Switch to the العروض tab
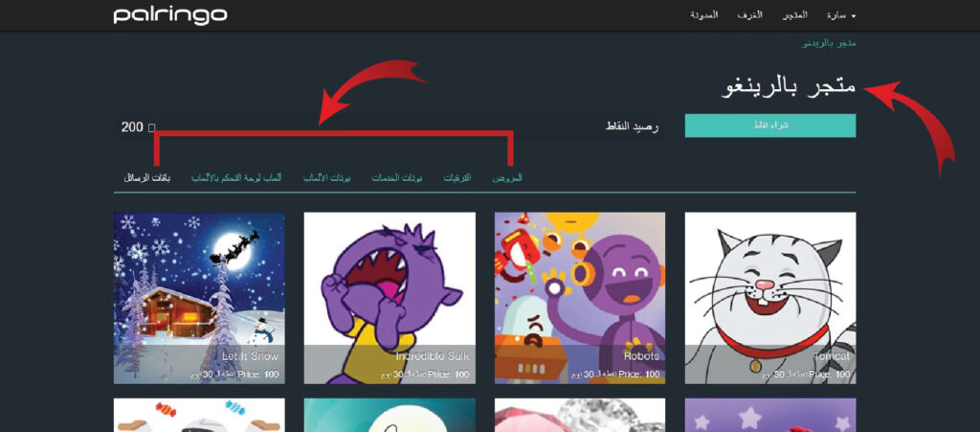The width and height of the screenshot is (980, 432). pyautogui.click(x=506, y=178)
